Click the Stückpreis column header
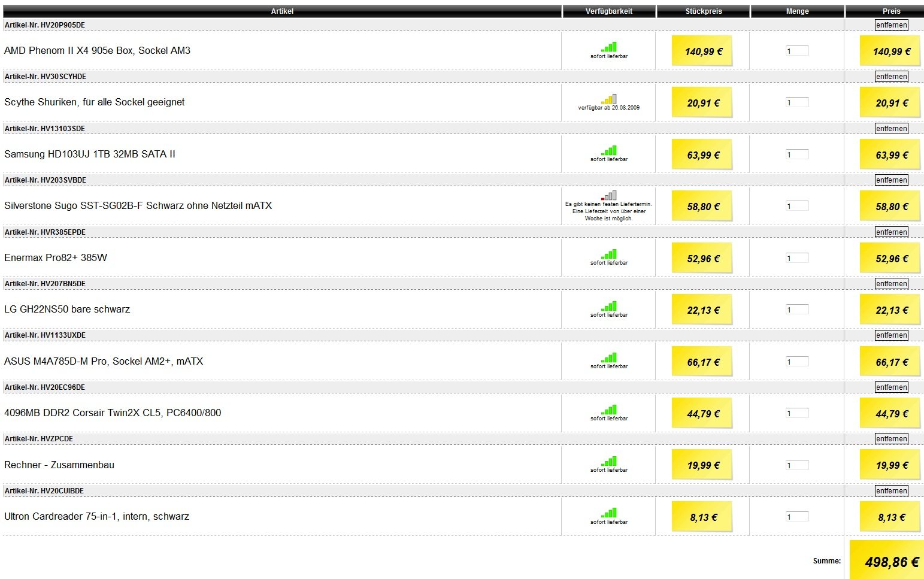Image resolution: width=924 pixels, height=579 pixels. [703, 11]
